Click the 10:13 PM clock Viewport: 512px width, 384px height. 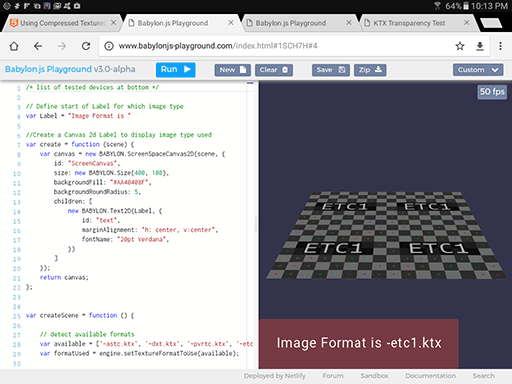click(x=489, y=6)
